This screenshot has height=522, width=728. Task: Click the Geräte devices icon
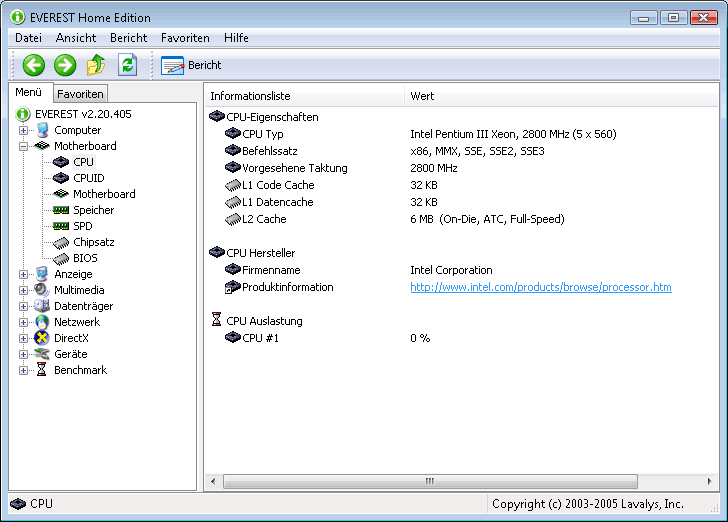click(x=42, y=354)
